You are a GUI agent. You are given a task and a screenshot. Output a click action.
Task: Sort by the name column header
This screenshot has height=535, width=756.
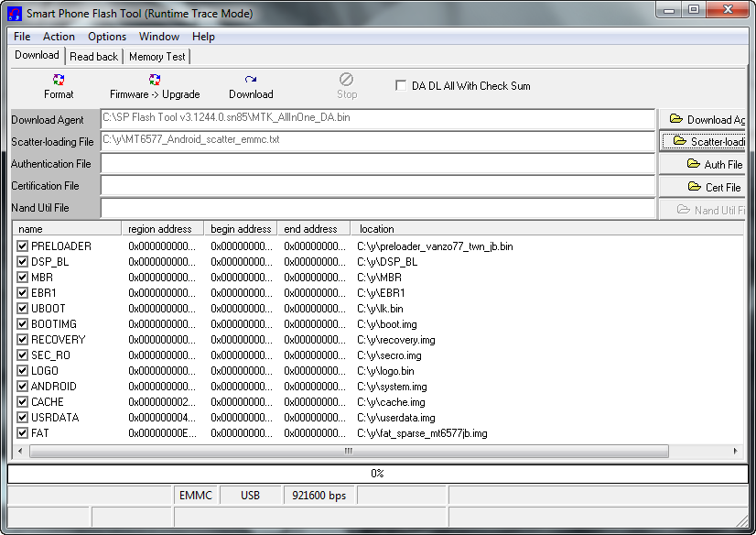click(x=67, y=229)
